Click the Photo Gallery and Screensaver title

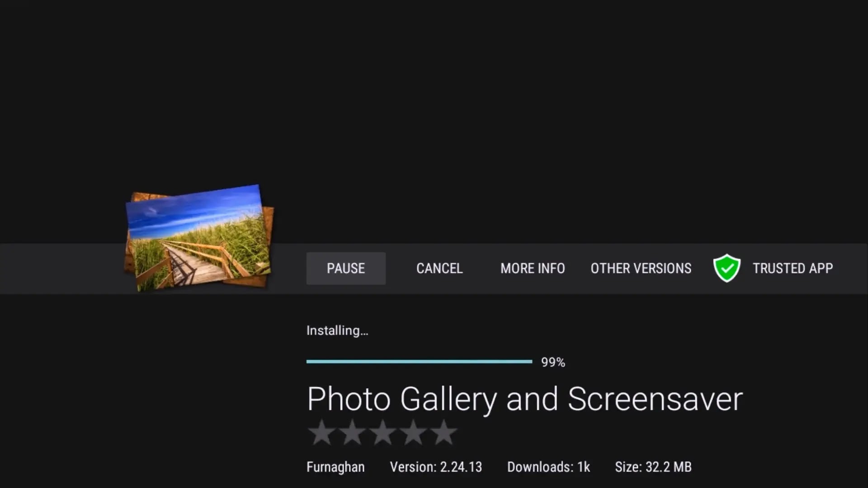pos(524,399)
